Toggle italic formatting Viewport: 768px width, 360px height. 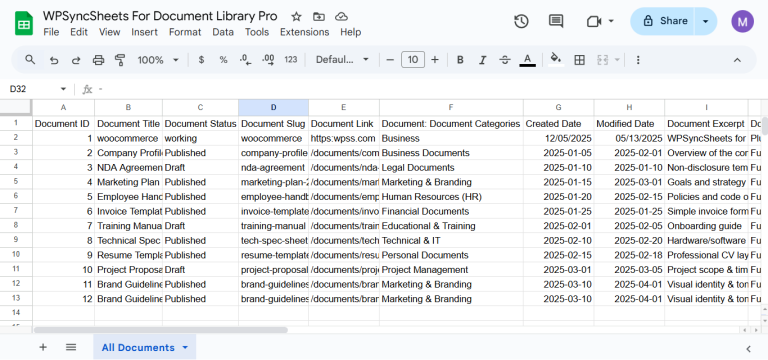(x=482, y=60)
